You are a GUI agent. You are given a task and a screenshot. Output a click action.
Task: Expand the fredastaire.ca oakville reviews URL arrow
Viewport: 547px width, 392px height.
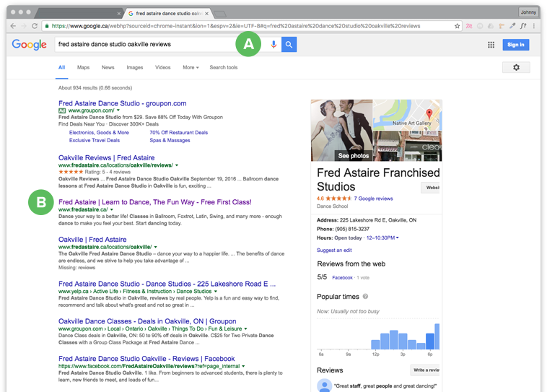coord(177,165)
